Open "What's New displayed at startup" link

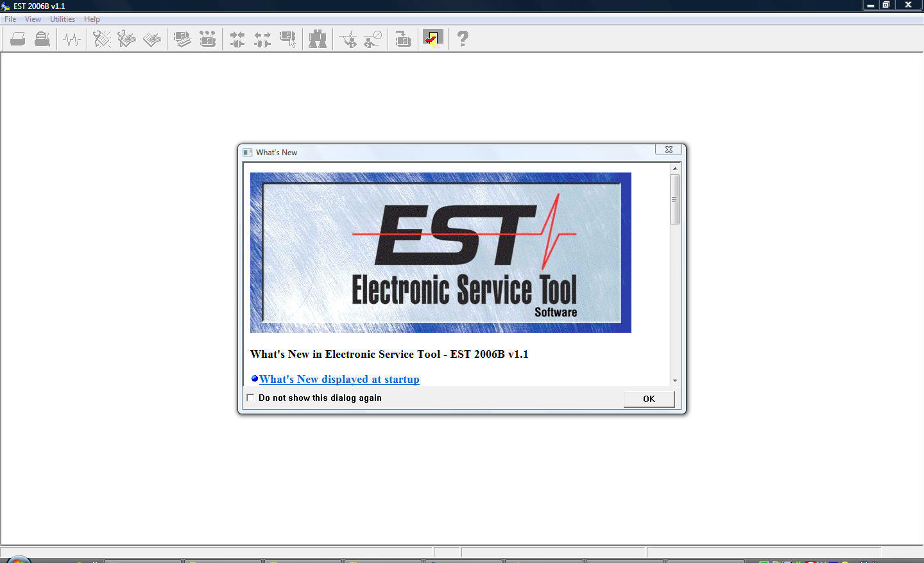[x=339, y=379]
